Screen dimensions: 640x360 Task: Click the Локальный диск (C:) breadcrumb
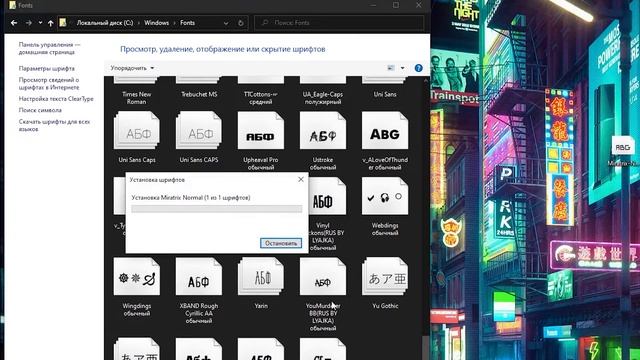[x=105, y=23]
